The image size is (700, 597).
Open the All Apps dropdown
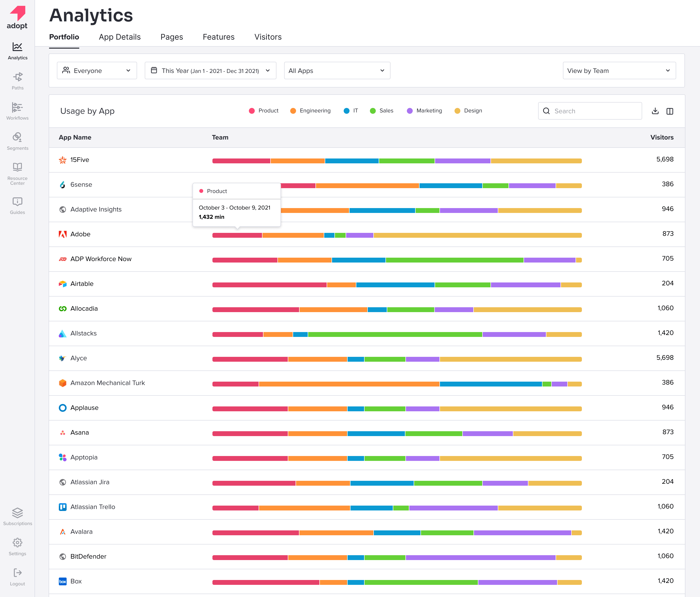coord(337,70)
